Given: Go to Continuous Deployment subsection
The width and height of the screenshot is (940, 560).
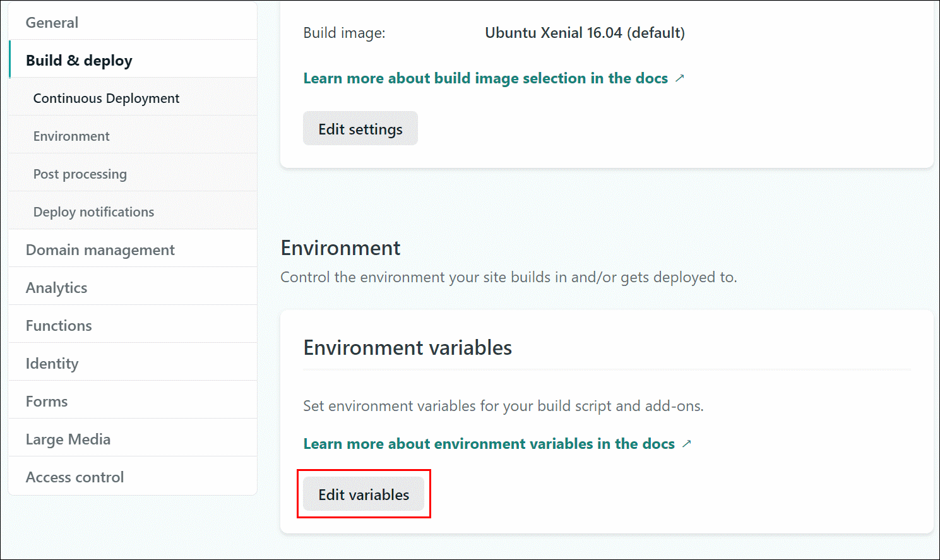Looking at the screenshot, I should pyautogui.click(x=106, y=98).
